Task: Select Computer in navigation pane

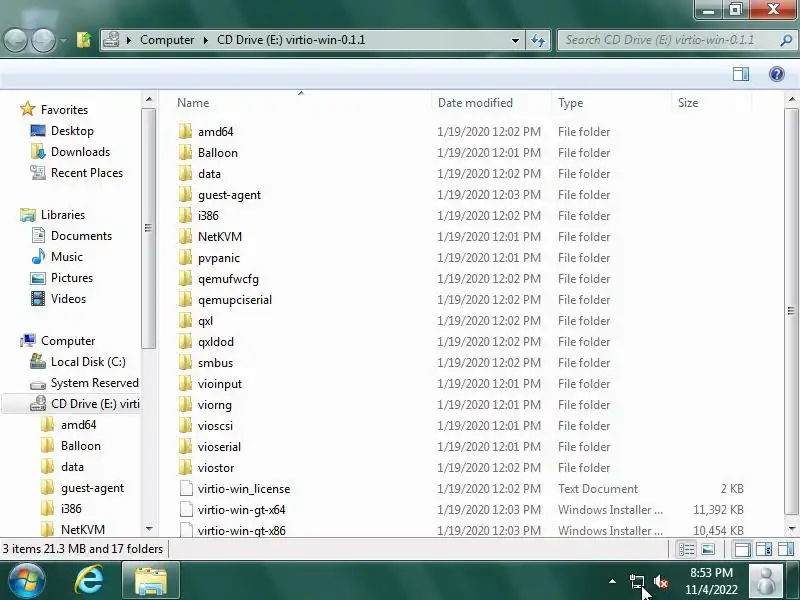Action: [x=68, y=341]
